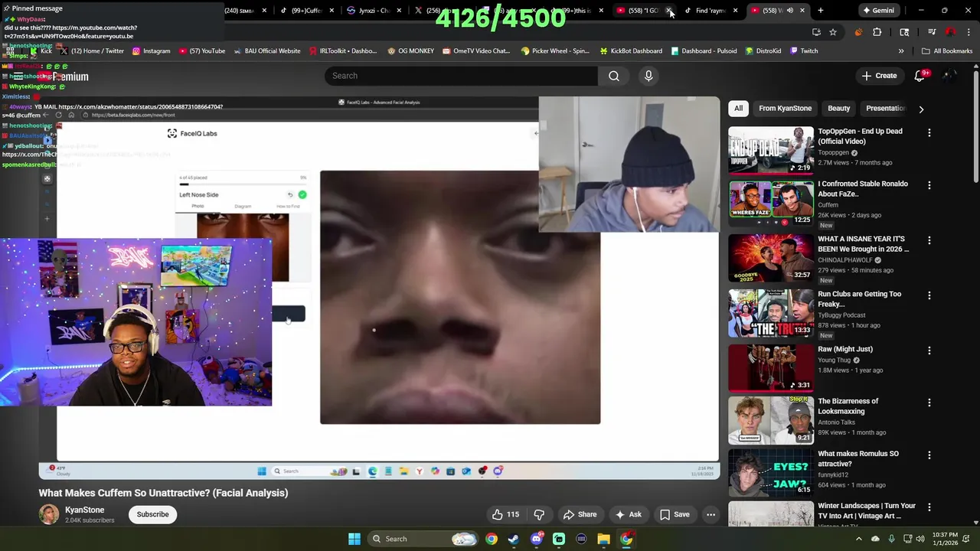Screen dimensions: 980x551
Task: Select the All filter chip
Action: click(738, 109)
